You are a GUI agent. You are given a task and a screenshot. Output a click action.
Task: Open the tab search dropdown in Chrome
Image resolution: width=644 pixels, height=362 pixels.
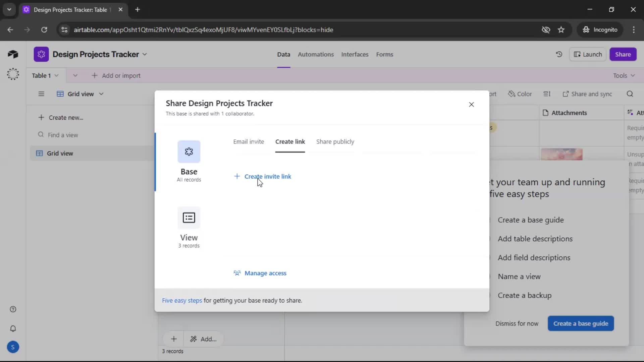pyautogui.click(x=9, y=10)
